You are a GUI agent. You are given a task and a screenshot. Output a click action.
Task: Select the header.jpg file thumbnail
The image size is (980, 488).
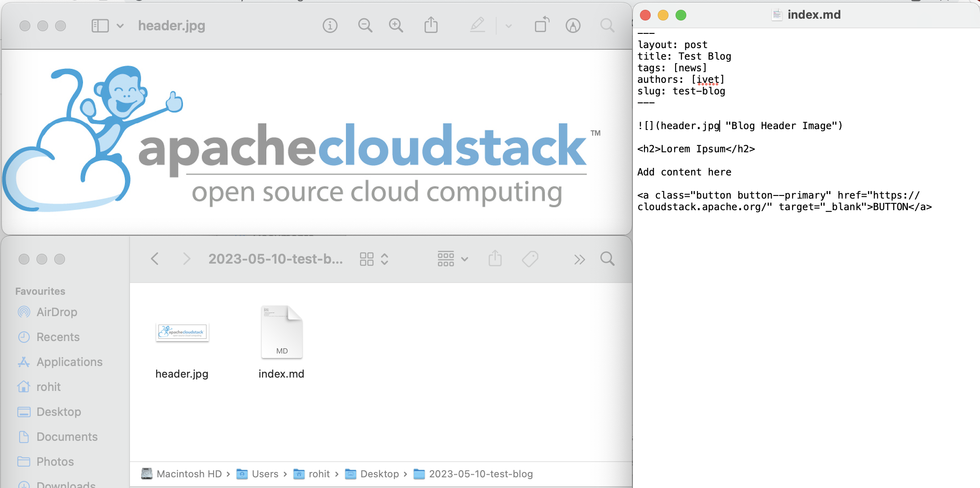point(182,332)
